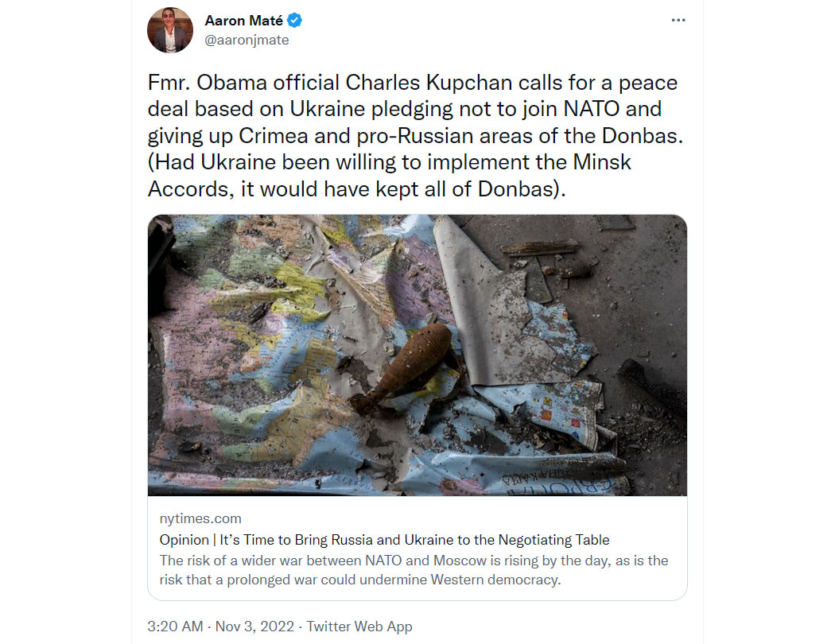
Task: Click the blue verified checkmark badge
Action: pyautogui.click(x=294, y=20)
